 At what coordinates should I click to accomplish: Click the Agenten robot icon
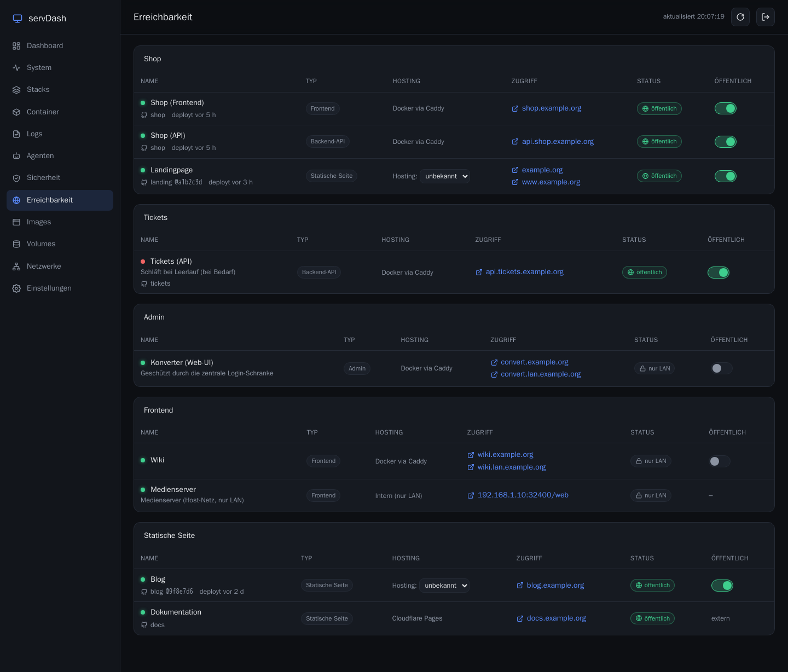[16, 156]
